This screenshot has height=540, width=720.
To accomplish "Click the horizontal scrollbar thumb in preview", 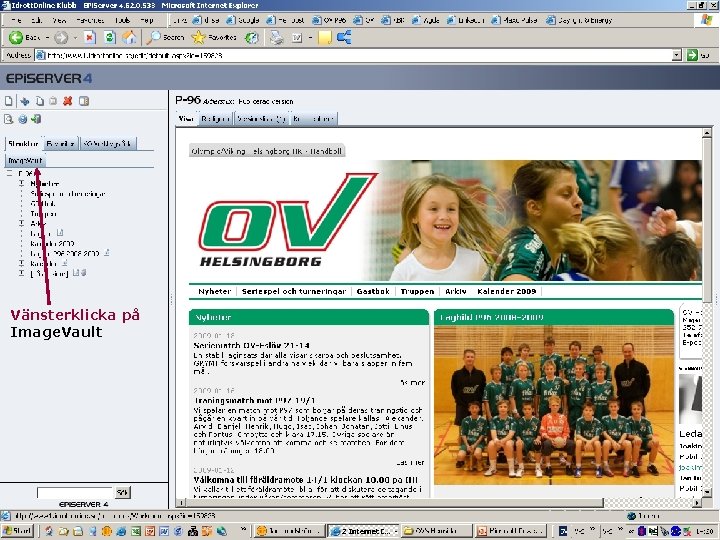I will 395,503.
